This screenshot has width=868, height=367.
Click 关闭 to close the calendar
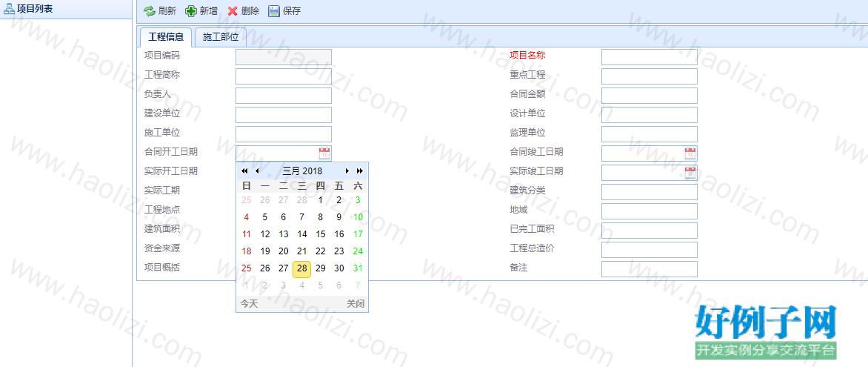pyautogui.click(x=355, y=304)
